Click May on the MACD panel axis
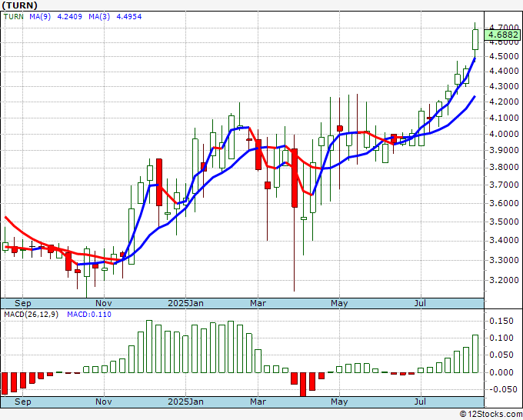Screen dimensions: 523x420 click(x=339, y=402)
